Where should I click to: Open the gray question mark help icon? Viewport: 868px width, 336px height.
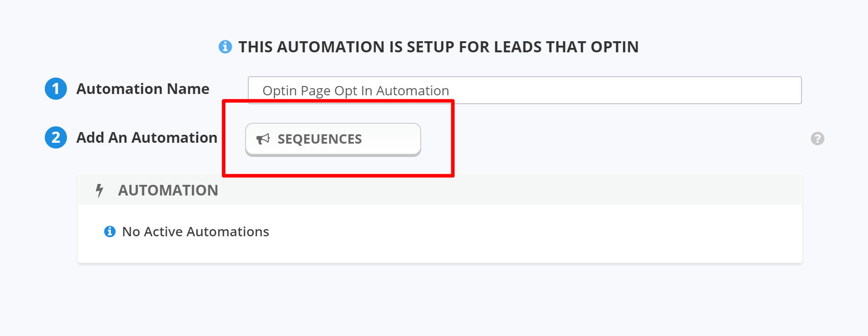pyautogui.click(x=817, y=139)
